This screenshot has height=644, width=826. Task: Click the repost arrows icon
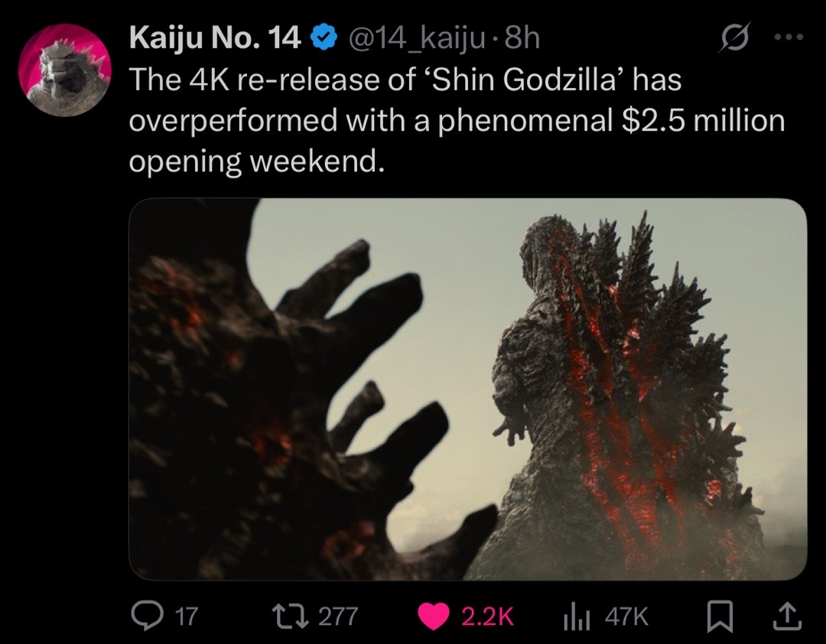(289, 616)
